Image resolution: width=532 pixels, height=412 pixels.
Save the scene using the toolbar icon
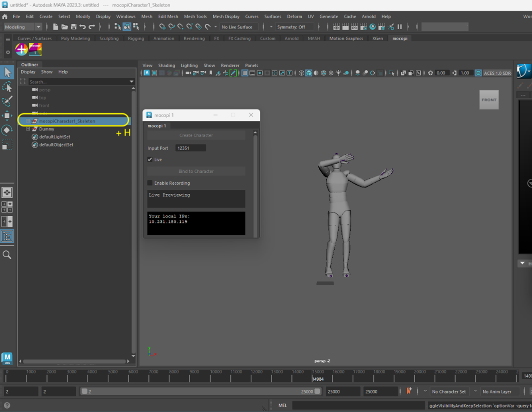pyautogui.click(x=74, y=27)
